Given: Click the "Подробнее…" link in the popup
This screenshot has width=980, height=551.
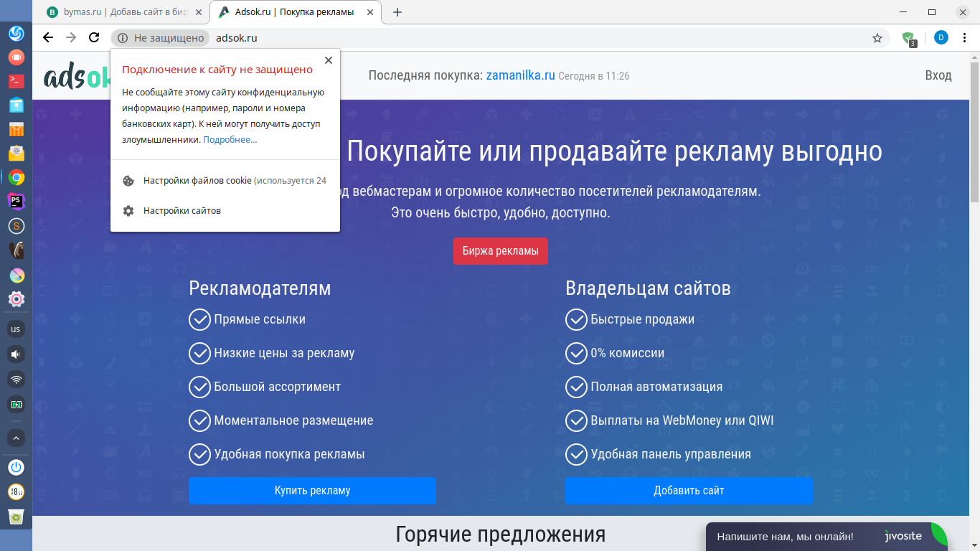Looking at the screenshot, I should [230, 140].
